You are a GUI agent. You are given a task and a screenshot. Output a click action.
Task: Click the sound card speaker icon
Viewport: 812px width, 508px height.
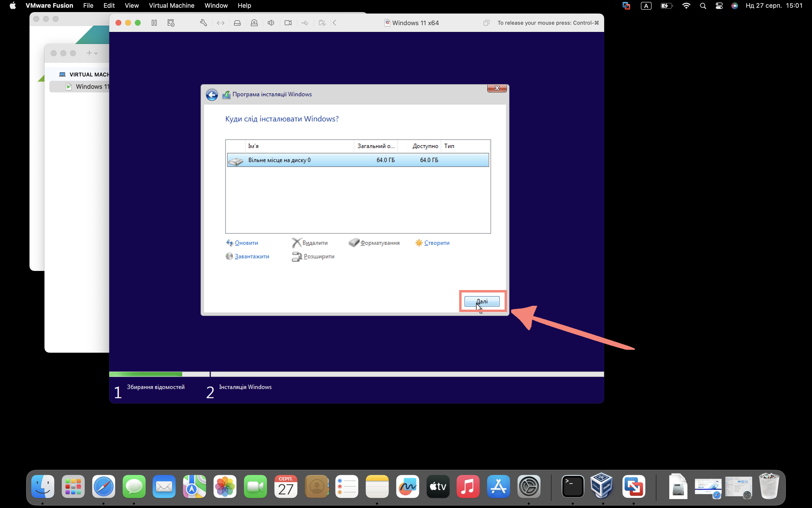(271, 23)
